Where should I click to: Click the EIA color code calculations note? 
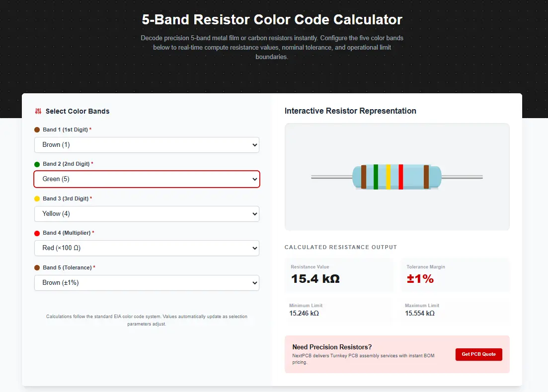click(147, 320)
